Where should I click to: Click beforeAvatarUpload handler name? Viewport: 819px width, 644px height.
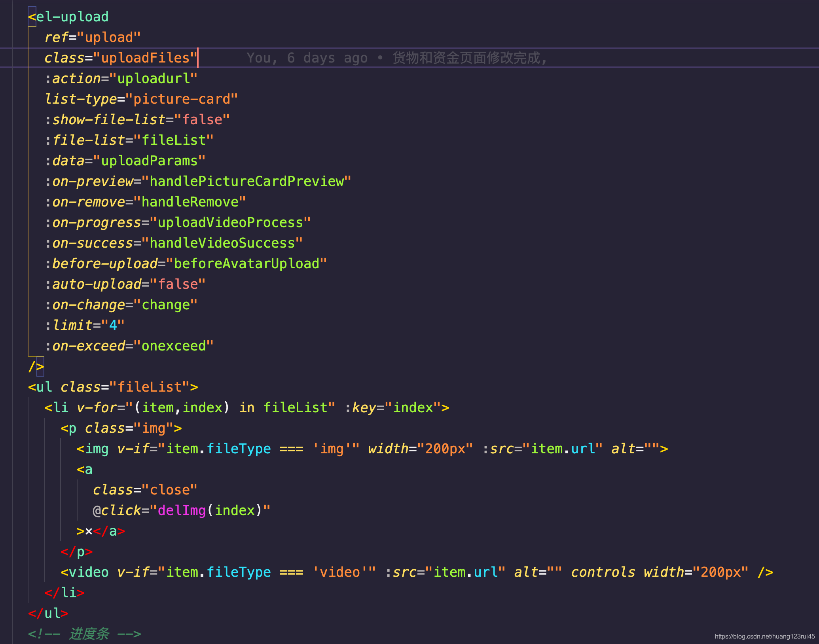click(x=246, y=264)
